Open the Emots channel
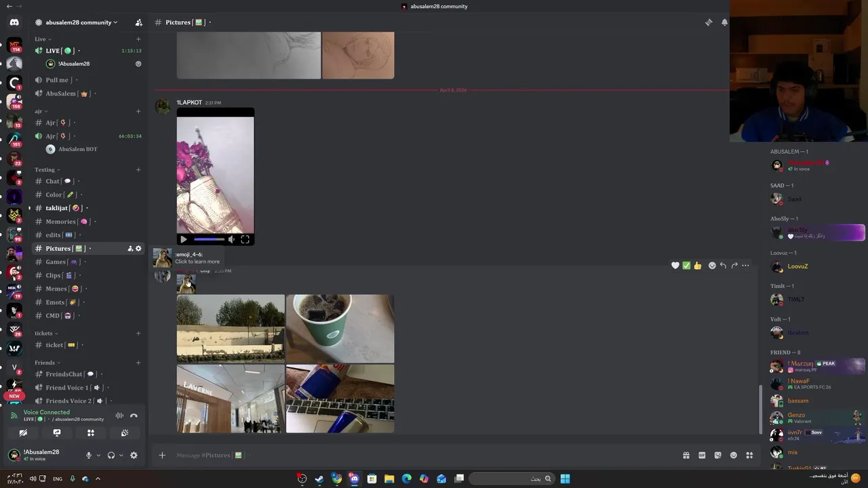868x488 pixels. [x=88, y=302]
